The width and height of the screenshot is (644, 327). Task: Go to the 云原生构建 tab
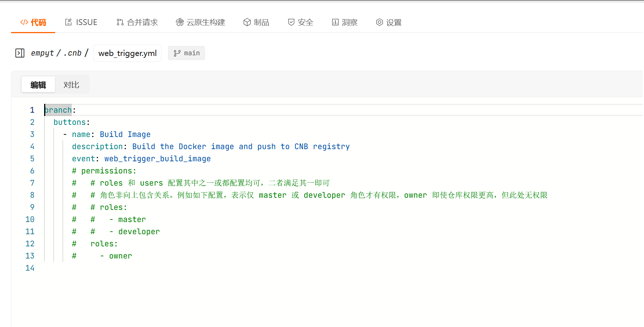pos(200,22)
